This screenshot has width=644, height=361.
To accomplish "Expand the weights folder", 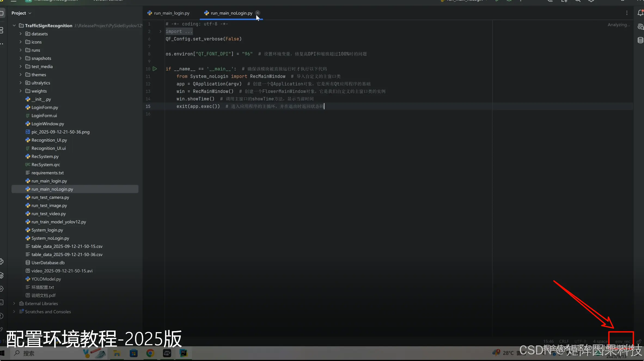I will (x=20, y=91).
